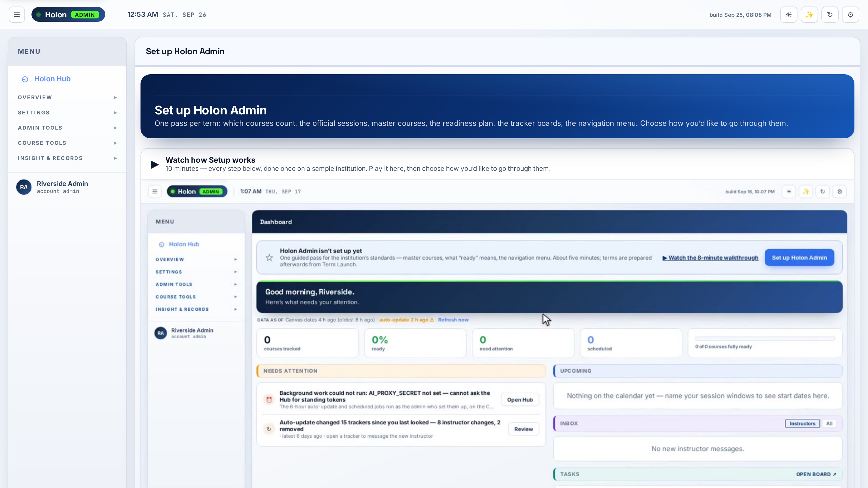Open Holon Hub from the main sidebar

(52, 79)
